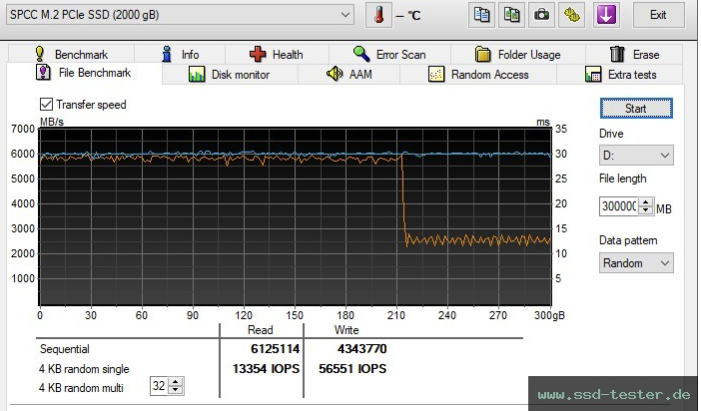Click the Start button
The width and height of the screenshot is (701, 411).
click(x=636, y=109)
